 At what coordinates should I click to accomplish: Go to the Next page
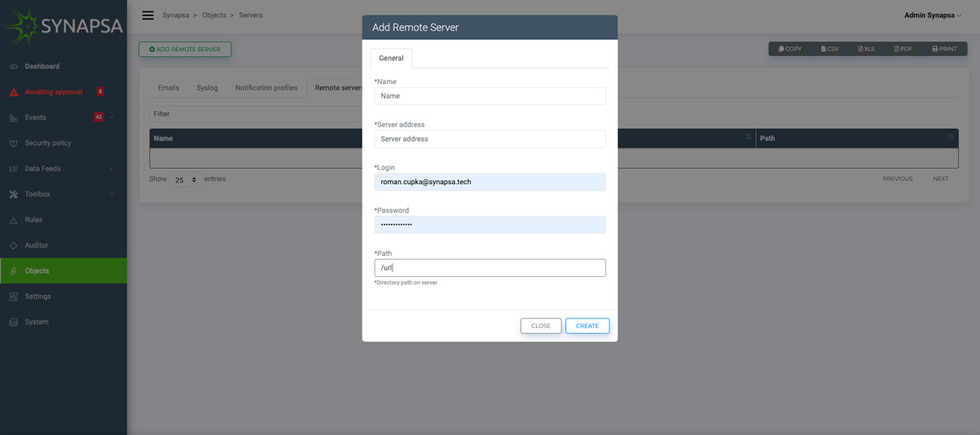click(x=940, y=178)
